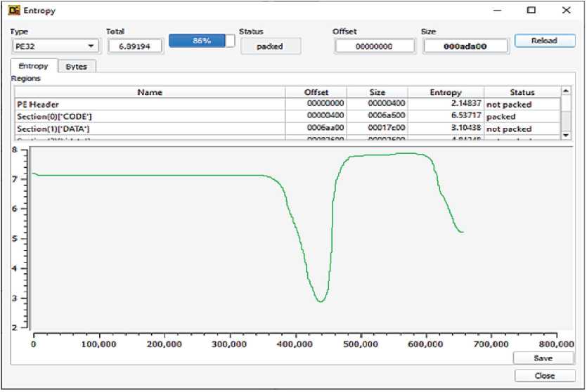Select the Section(1)['DATA'] row
Image resolution: width=587 pixels, height=392 pixels.
(x=149, y=129)
